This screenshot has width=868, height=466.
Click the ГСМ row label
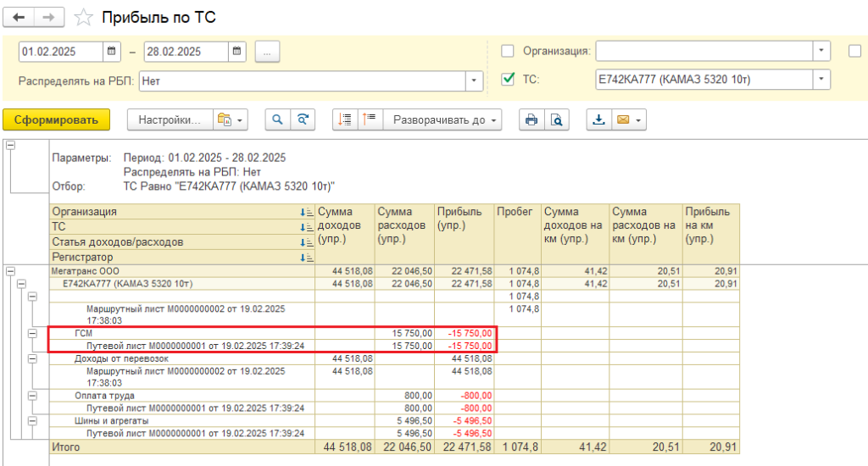(x=83, y=333)
